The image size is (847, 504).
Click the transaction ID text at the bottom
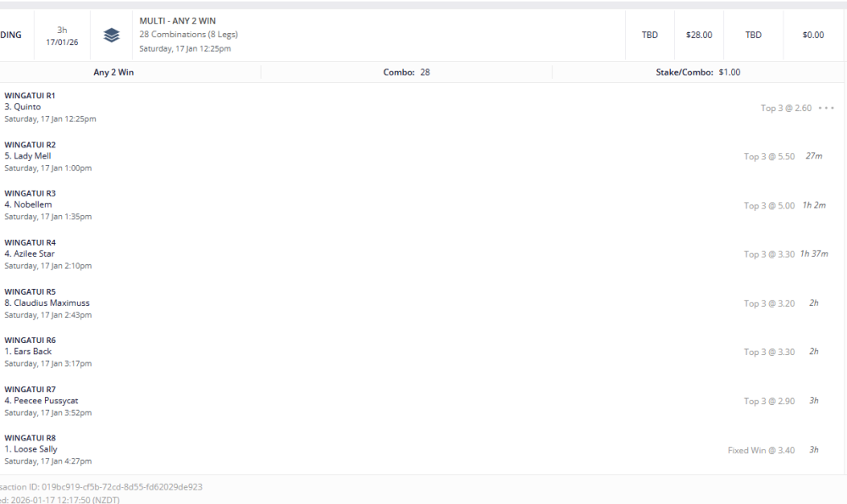pos(102,487)
